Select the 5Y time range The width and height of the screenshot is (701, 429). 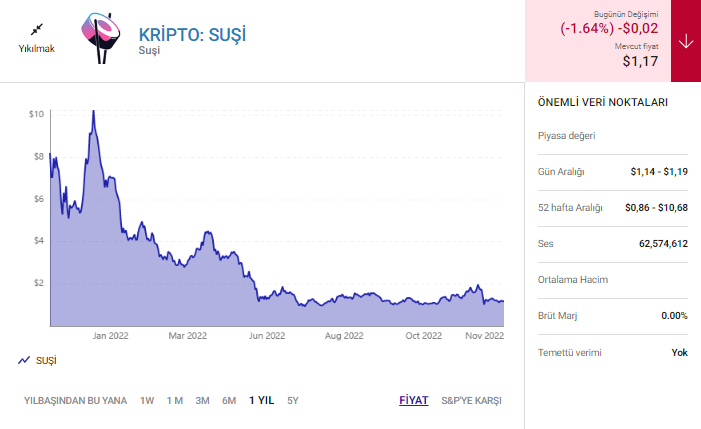point(293,400)
